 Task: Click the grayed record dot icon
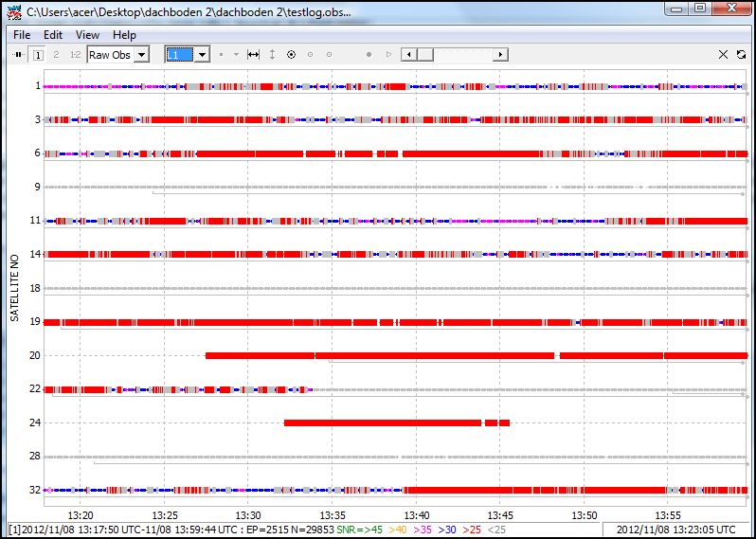tap(369, 55)
